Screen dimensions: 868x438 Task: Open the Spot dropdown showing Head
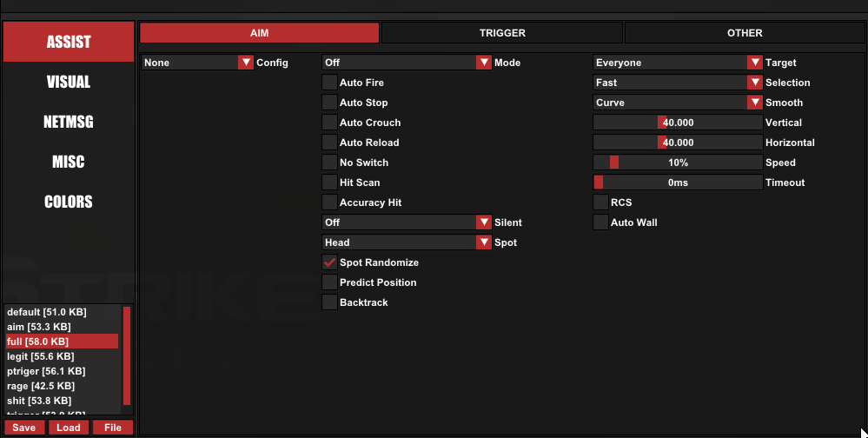point(407,242)
